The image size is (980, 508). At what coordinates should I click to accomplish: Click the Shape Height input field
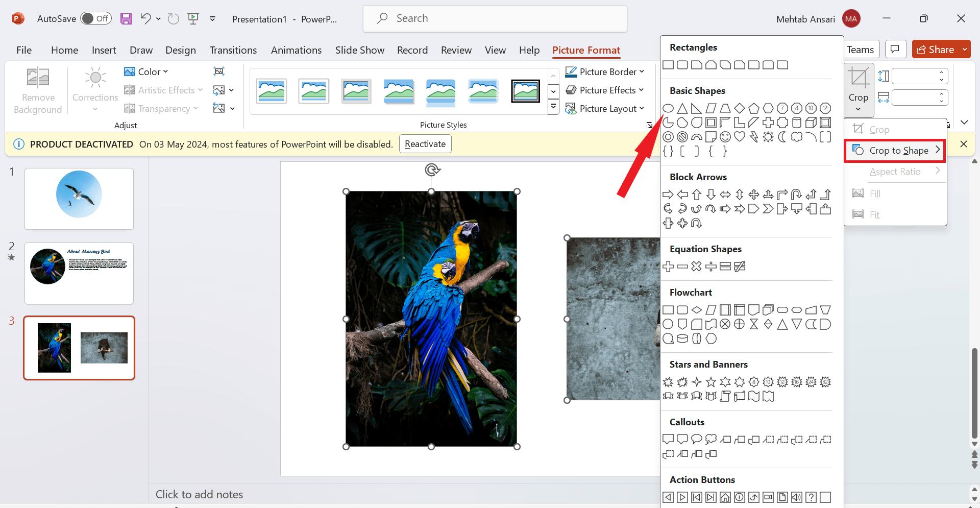(x=915, y=76)
